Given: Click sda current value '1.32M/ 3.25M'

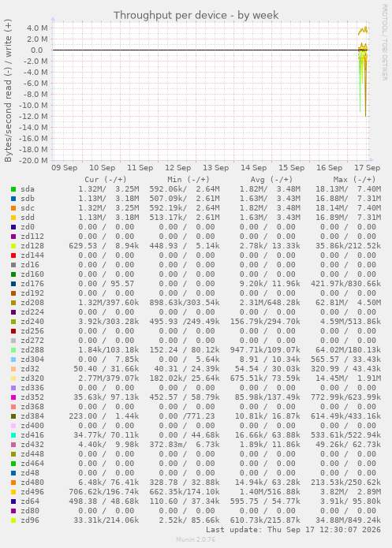Looking at the screenshot, I should point(108,189).
